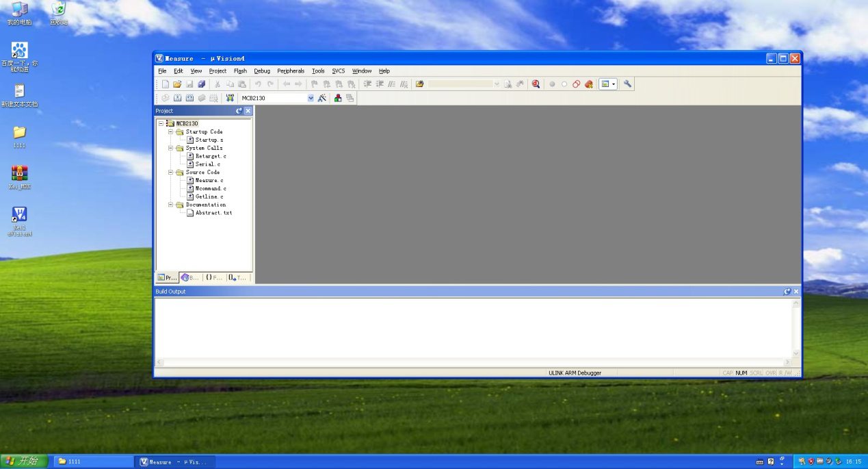Toggle the Project panel pin button
Screen dimensions: 868x469
pos(239,111)
